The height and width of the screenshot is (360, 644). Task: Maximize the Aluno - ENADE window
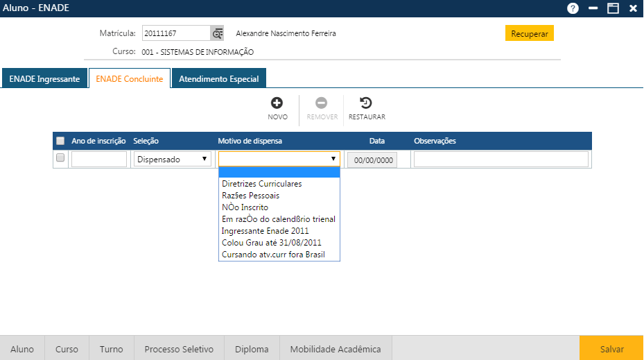(613, 8)
